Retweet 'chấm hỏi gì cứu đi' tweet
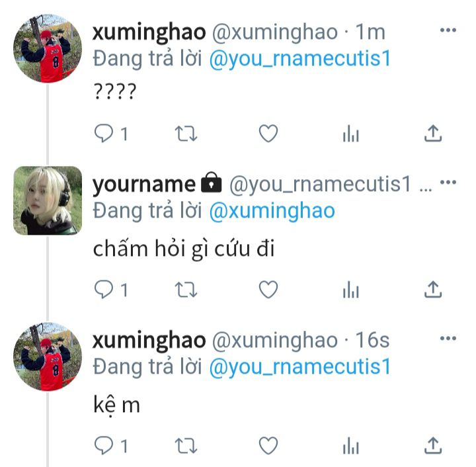This screenshot has height=467, width=476. coord(186,290)
